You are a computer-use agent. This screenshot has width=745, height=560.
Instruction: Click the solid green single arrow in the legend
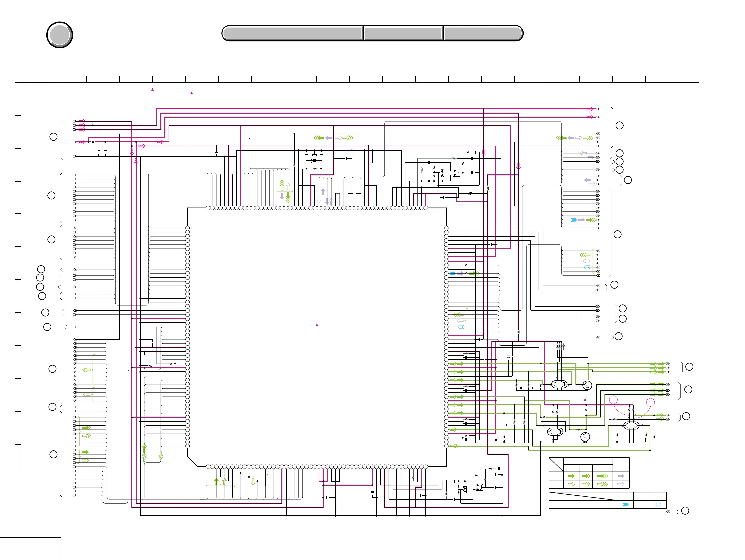571,476
